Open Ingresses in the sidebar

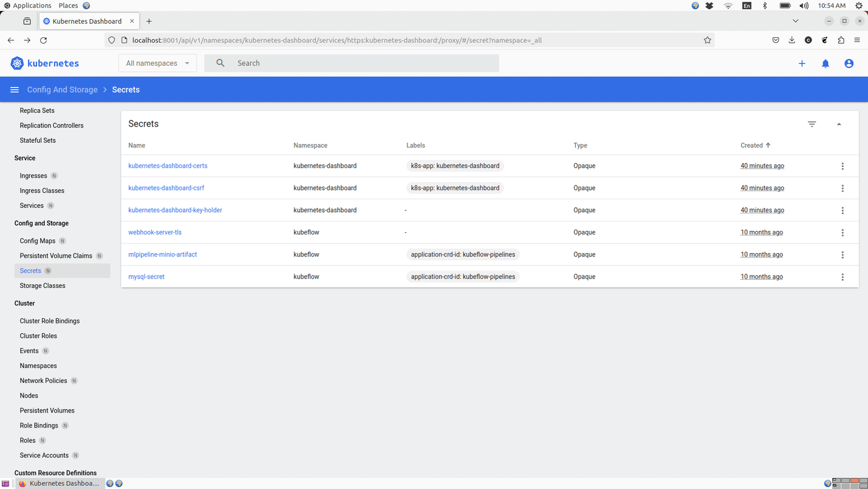33,176
